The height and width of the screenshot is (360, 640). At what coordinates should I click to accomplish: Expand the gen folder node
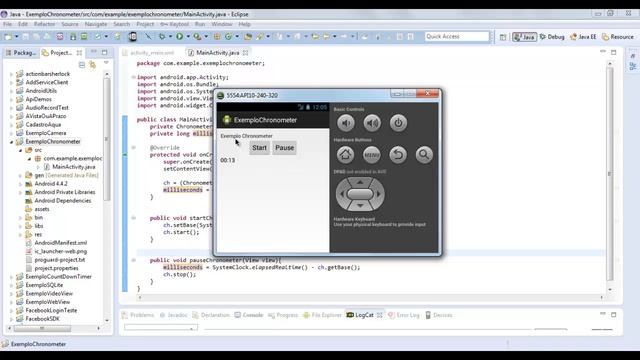point(20,176)
